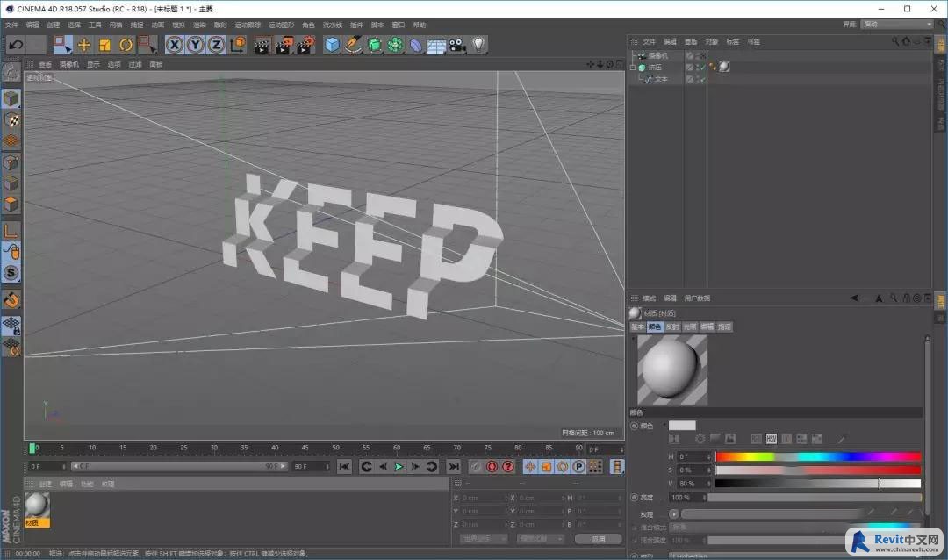Switch to Model mode in left sidebar
The image size is (948, 560).
tap(11, 98)
